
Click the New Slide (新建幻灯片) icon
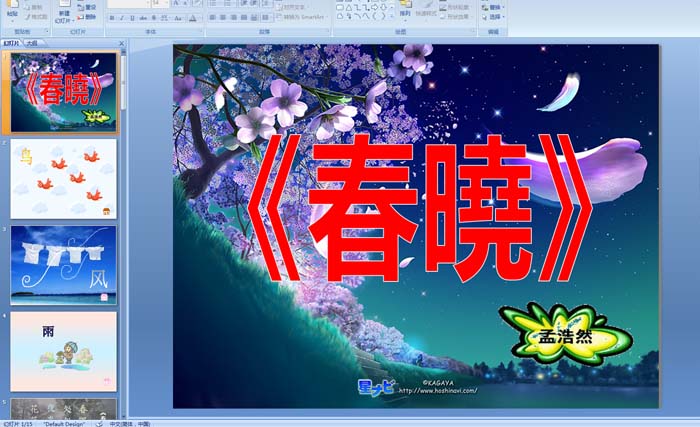pyautogui.click(x=65, y=4)
